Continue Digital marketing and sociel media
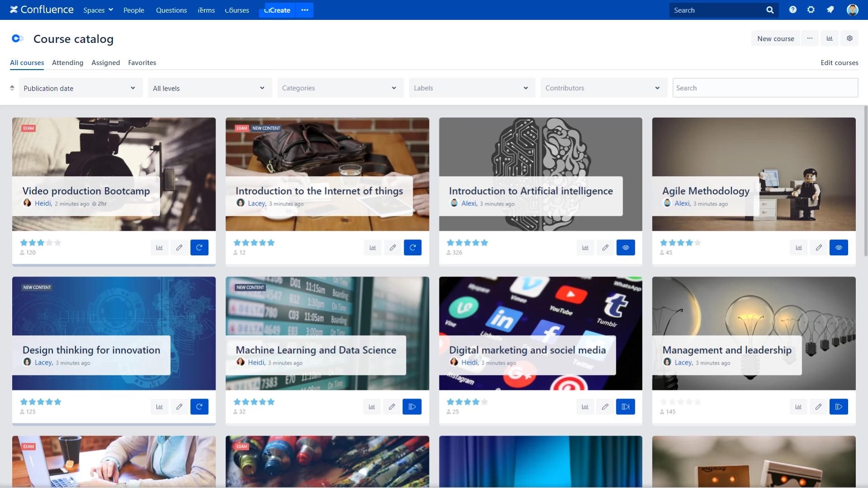The image size is (868, 488). [x=626, y=407]
